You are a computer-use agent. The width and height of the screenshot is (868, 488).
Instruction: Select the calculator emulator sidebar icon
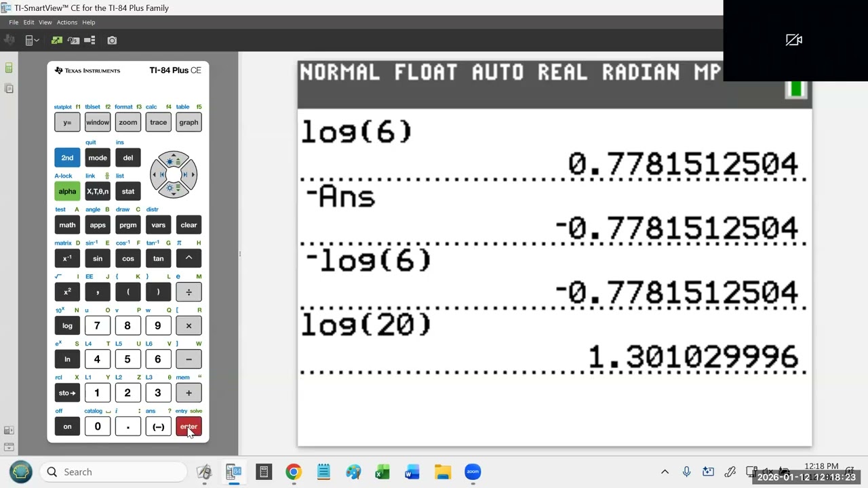pyautogui.click(x=9, y=68)
